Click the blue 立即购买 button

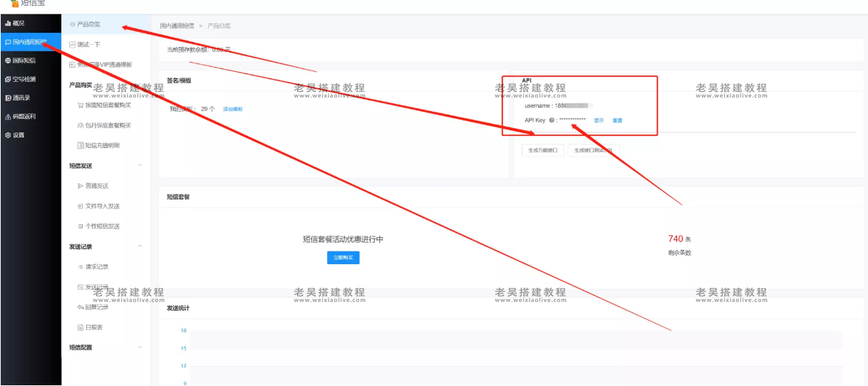(x=343, y=258)
